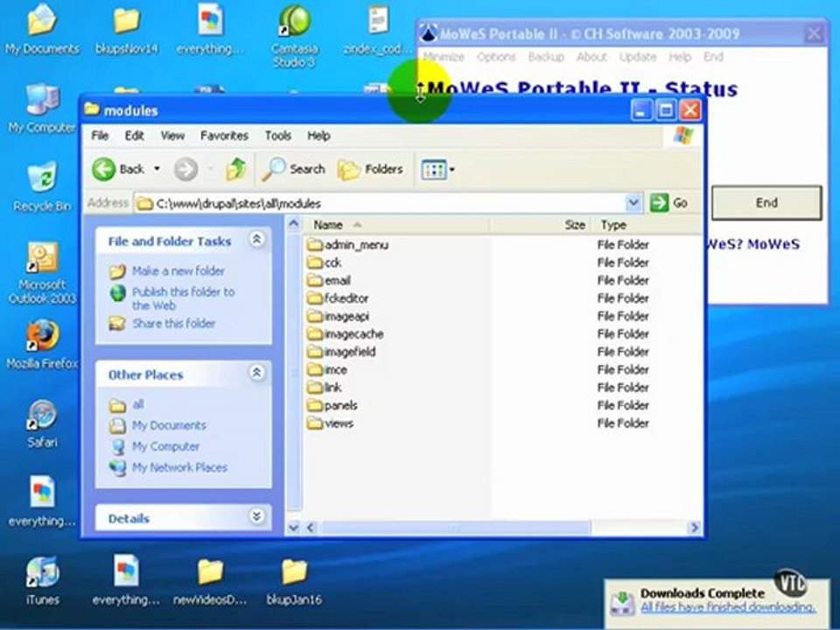Screen dimensions: 840x630
Task: Go up one folder level icon
Action: point(235,169)
